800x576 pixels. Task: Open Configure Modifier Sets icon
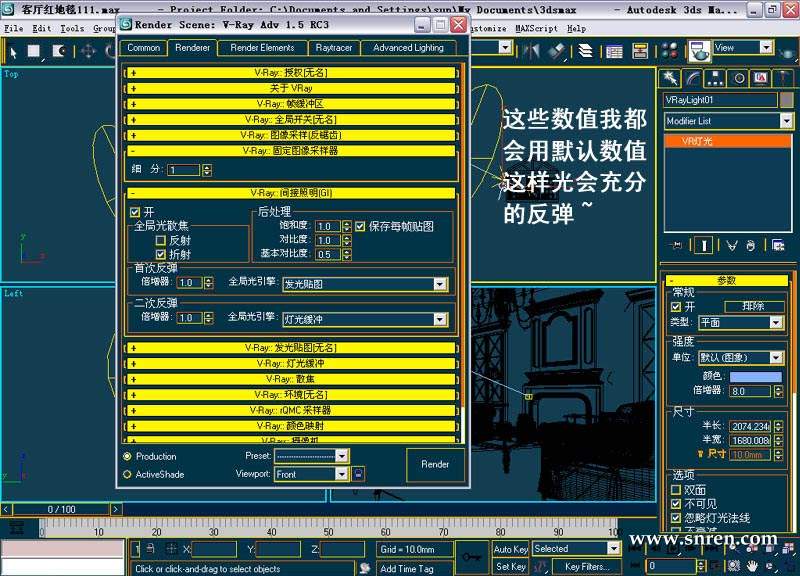point(778,246)
